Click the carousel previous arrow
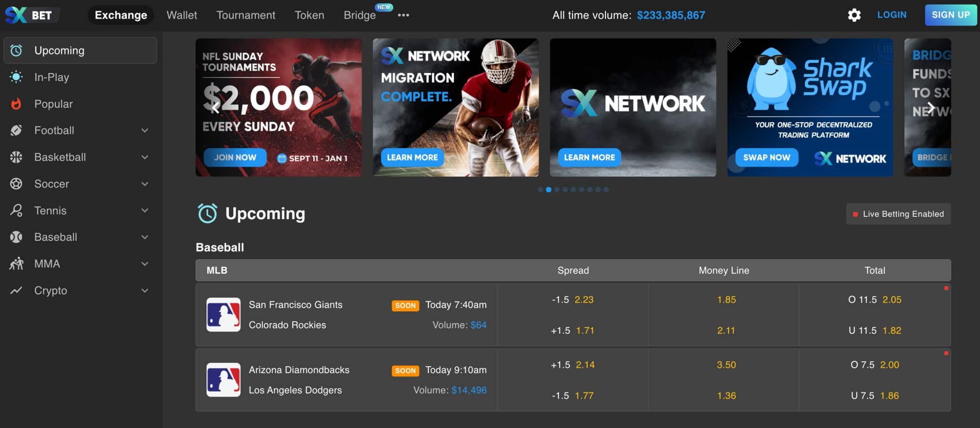 [215, 108]
